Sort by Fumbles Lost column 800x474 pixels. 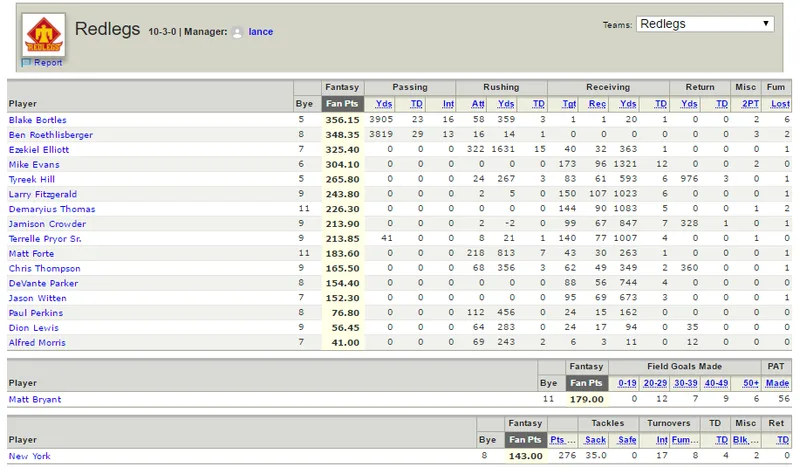pos(780,104)
